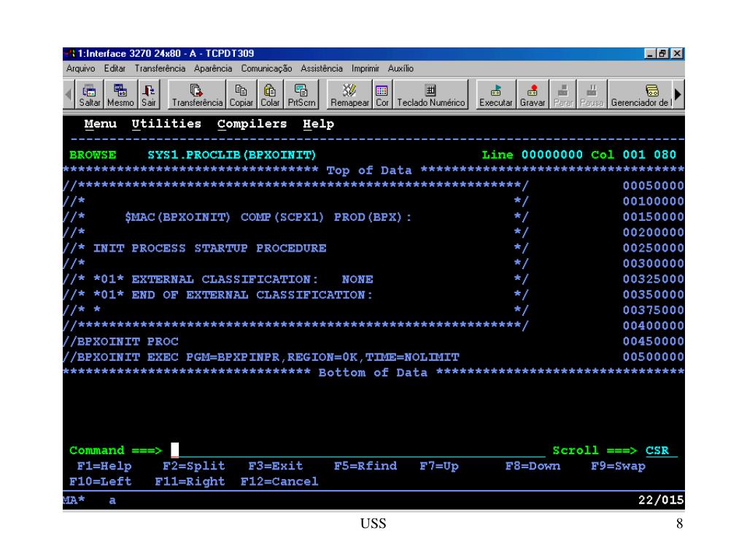This screenshot has width=747, height=560.
Task: Click F1=Help function key
Action: pyautogui.click(x=104, y=466)
